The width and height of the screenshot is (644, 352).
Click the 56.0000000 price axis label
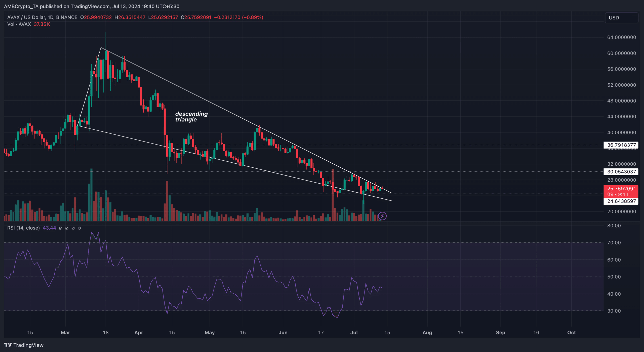[x=621, y=69]
